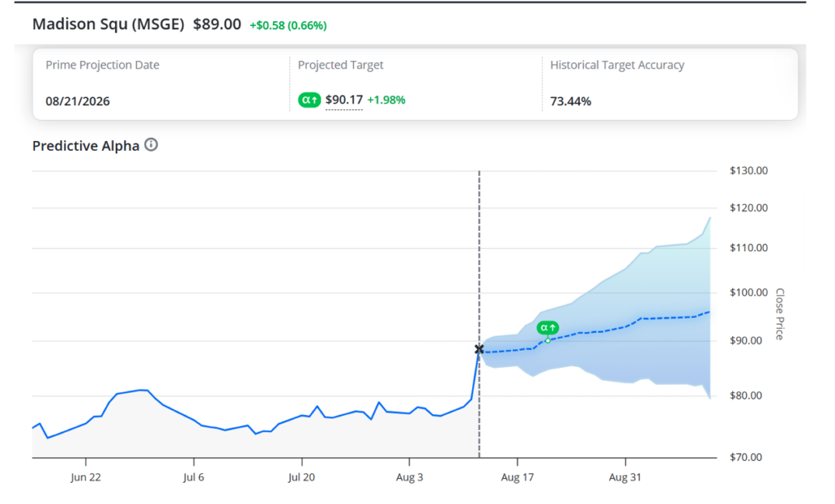Screen dimensions: 835x504
Task: Click the $70.00 y-axis label
Action: (746, 458)
